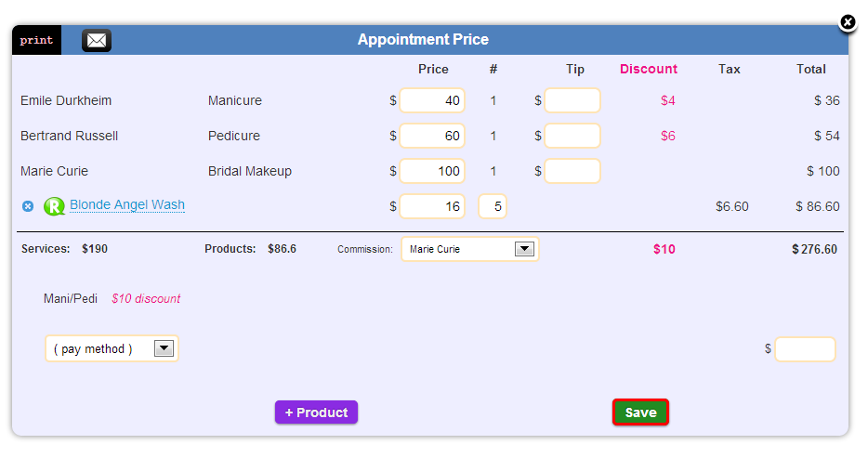The height and width of the screenshot is (458, 868).
Task: Click the green R product icon
Action: point(54,206)
